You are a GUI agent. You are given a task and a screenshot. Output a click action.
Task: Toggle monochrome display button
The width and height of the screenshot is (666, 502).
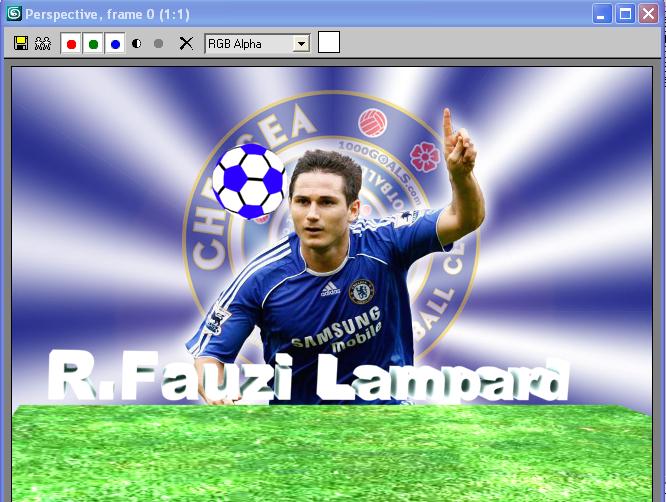(x=158, y=43)
